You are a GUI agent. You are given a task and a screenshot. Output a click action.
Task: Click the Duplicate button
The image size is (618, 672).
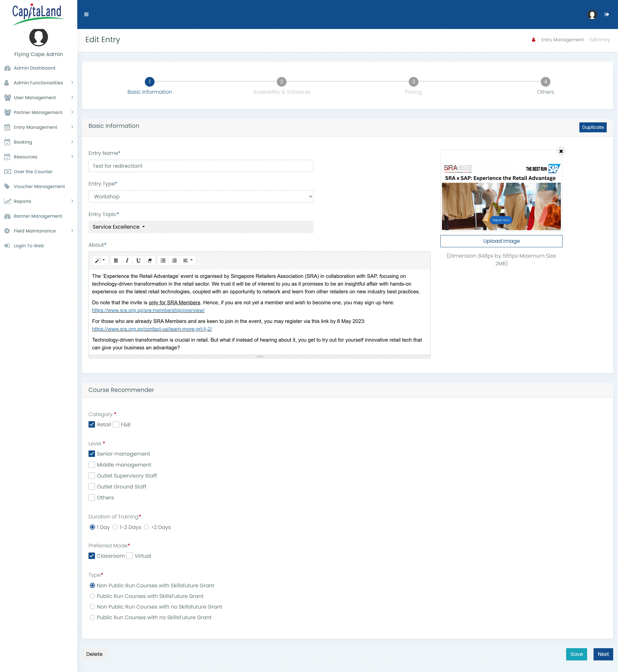pyautogui.click(x=593, y=127)
